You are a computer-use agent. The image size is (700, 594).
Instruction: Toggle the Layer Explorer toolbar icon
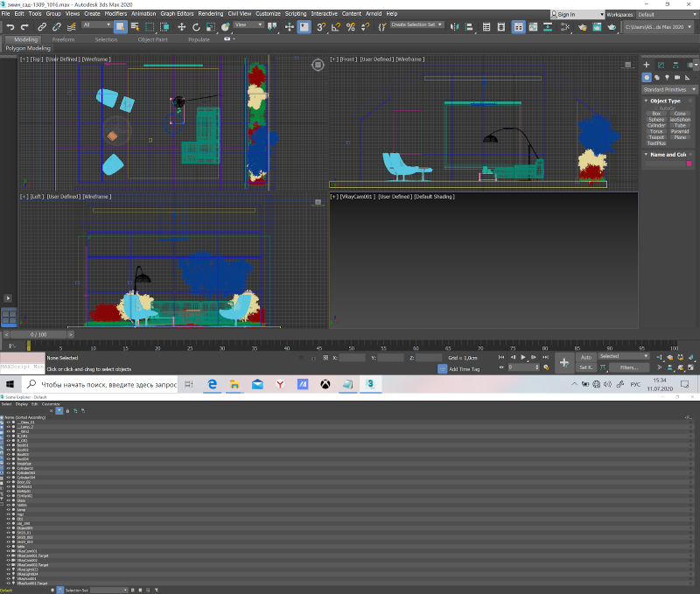click(501, 27)
